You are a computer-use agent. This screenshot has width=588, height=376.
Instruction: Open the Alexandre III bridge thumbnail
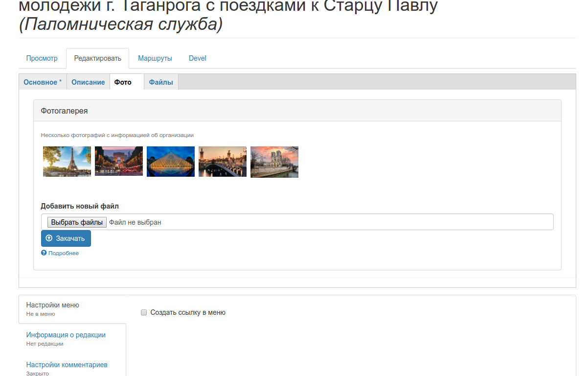[223, 162]
